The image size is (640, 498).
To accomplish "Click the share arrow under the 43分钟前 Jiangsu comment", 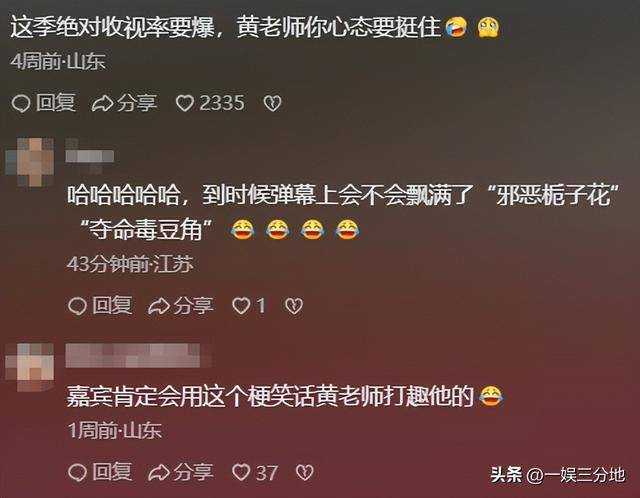I will click(x=158, y=306).
